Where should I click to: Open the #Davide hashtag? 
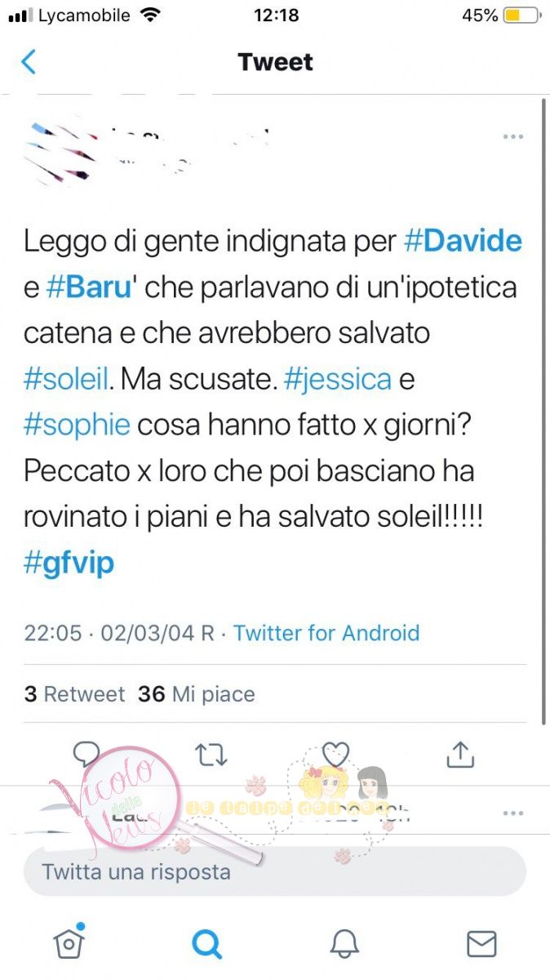(x=464, y=241)
